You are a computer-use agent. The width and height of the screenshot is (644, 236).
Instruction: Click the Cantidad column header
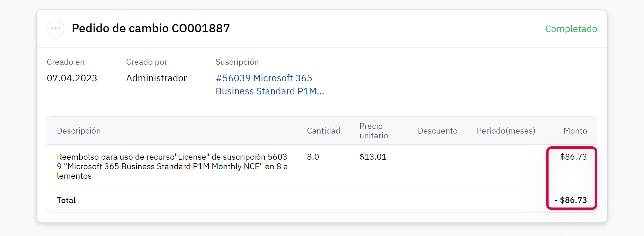323,131
